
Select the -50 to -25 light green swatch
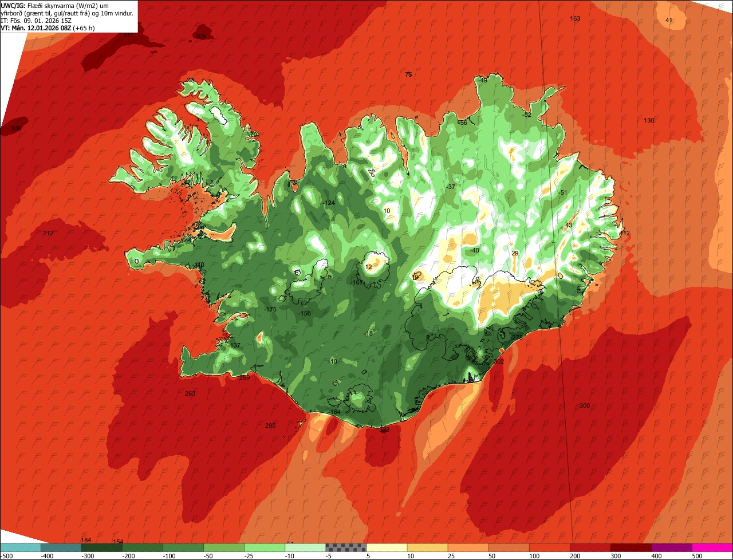tap(223, 547)
